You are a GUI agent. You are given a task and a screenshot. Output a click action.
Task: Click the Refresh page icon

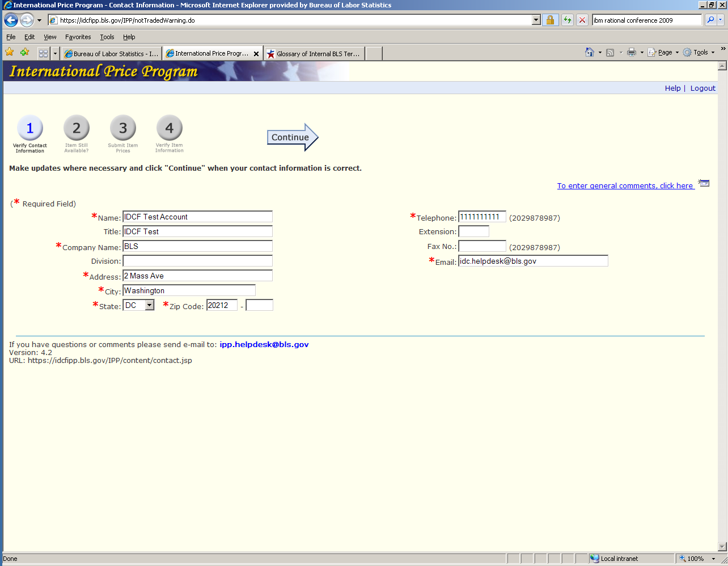click(567, 20)
